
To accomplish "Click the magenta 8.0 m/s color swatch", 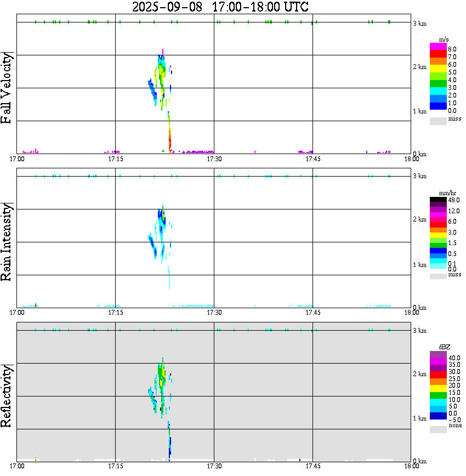I will (438, 47).
